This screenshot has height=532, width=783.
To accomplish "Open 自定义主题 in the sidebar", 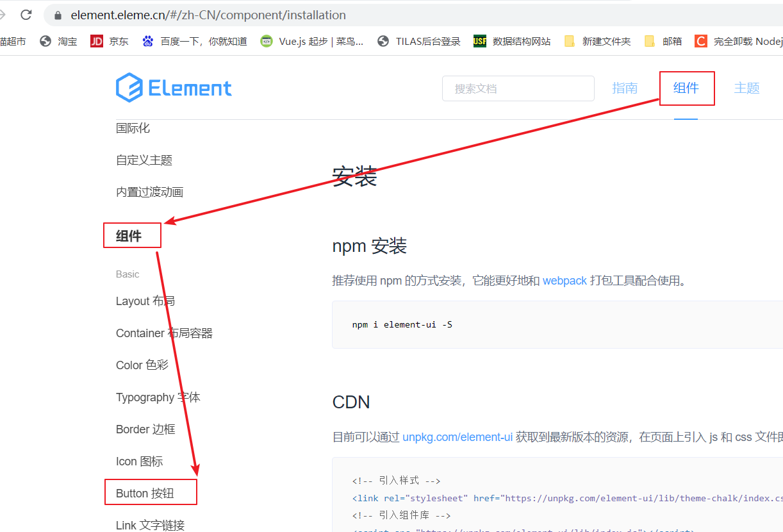I will [x=144, y=160].
